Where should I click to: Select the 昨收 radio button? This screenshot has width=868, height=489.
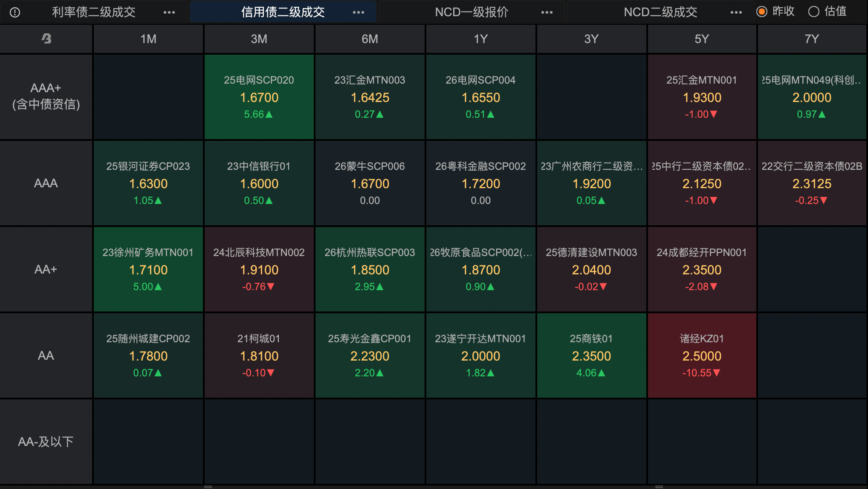pyautogui.click(x=762, y=12)
